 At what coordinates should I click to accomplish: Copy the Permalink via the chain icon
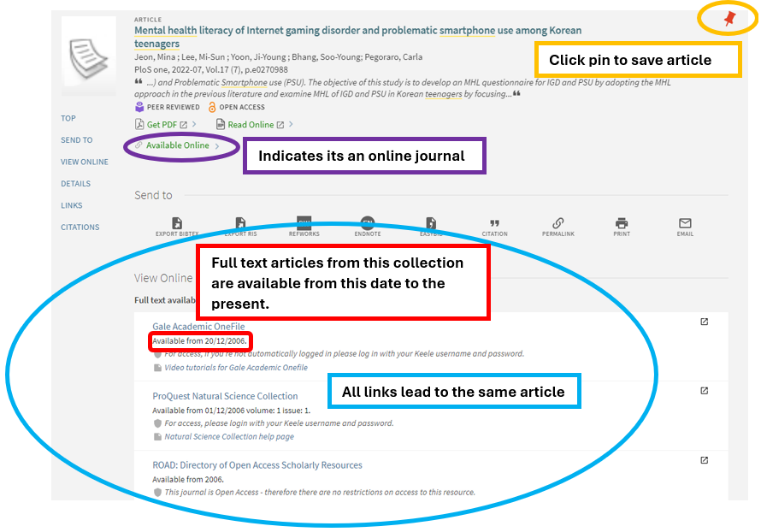pyautogui.click(x=558, y=222)
